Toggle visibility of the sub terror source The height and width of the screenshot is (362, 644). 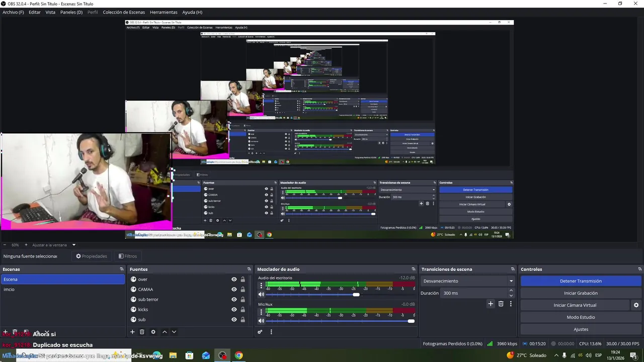(x=234, y=300)
